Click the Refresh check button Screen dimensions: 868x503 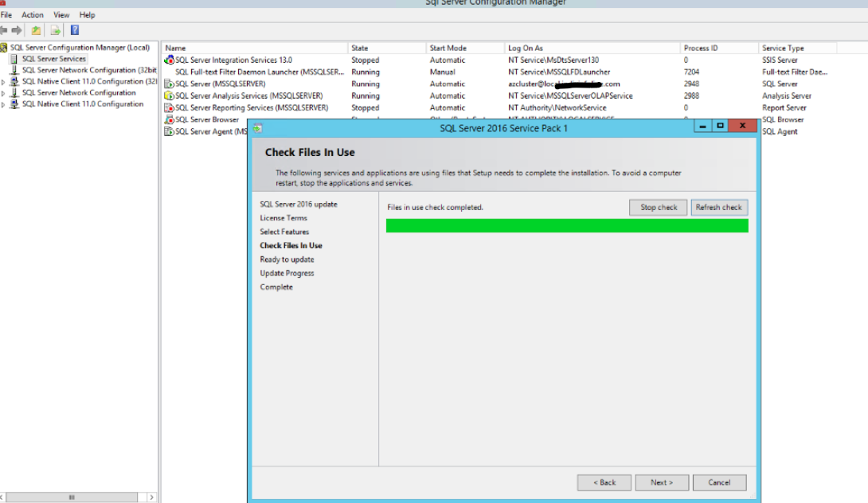tap(719, 208)
